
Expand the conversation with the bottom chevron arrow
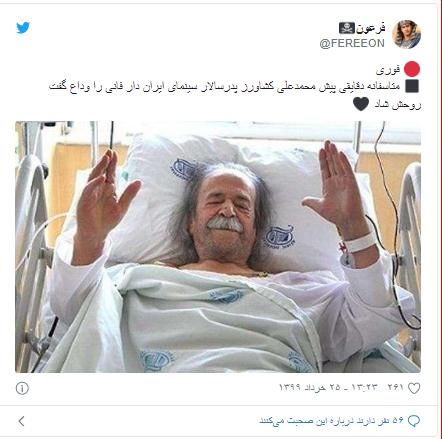[x=22, y=421]
